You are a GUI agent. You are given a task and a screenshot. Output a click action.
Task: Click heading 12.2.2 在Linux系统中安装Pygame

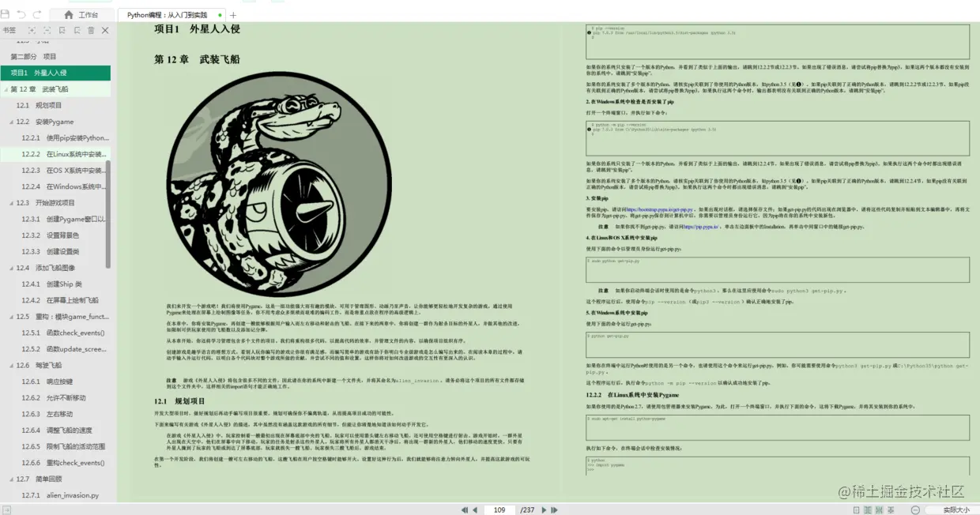point(633,395)
